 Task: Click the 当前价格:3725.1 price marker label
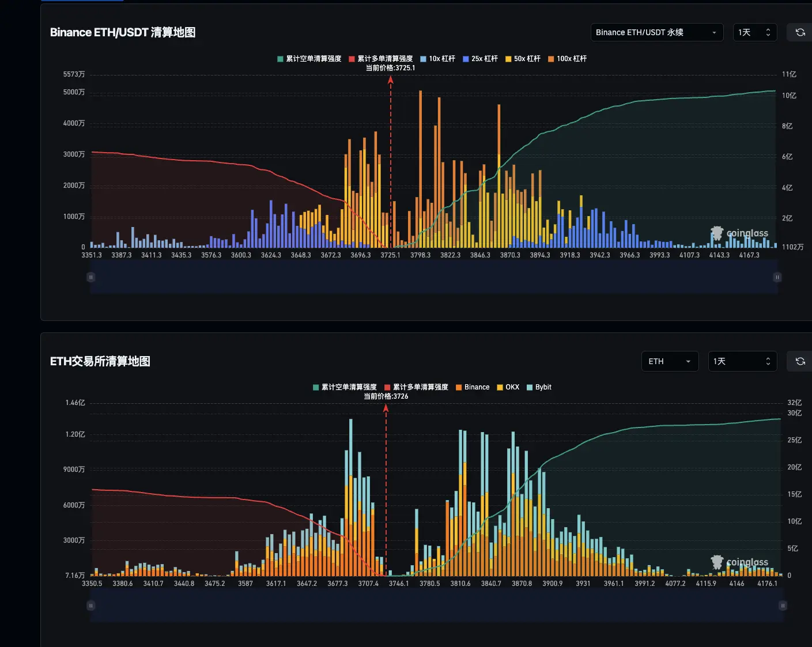pyautogui.click(x=390, y=68)
